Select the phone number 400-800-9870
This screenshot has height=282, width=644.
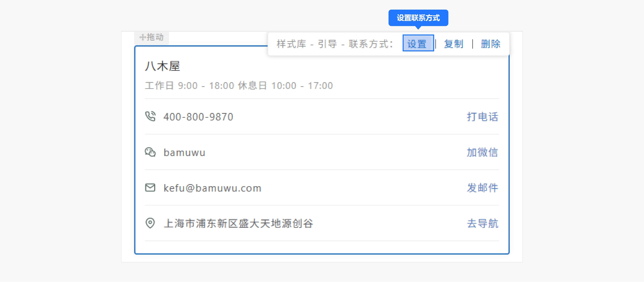198,117
